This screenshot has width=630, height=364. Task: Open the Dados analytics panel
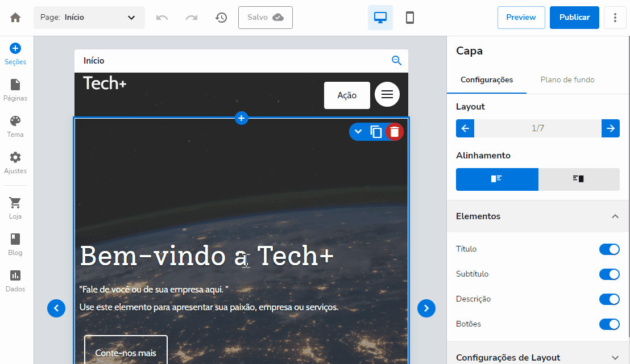15,281
